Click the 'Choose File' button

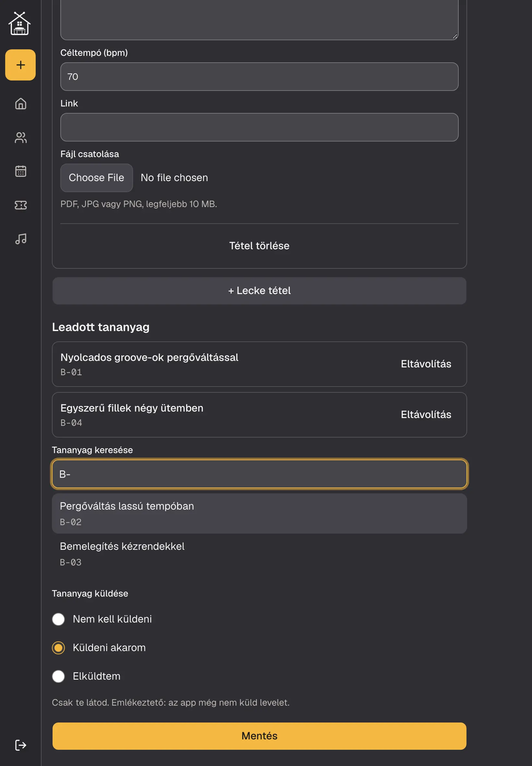coord(97,178)
